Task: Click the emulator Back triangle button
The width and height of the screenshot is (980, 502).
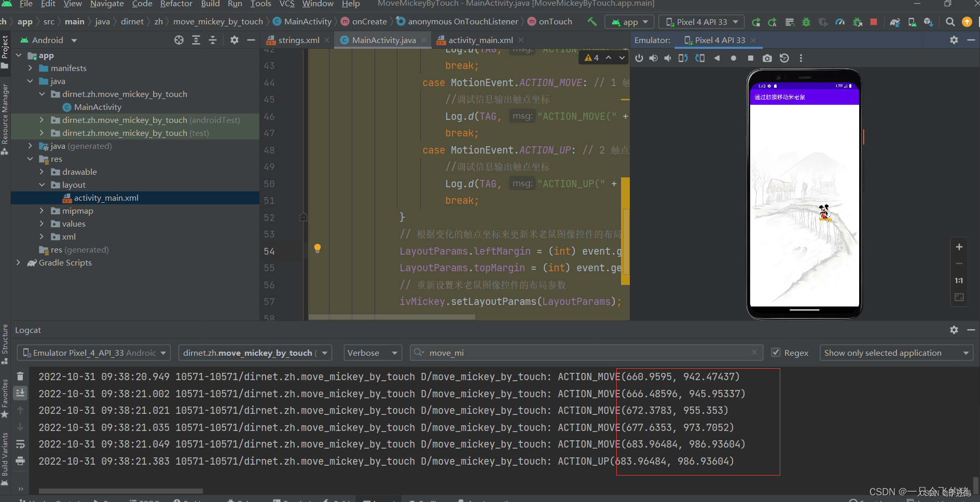Action: click(x=717, y=58)
